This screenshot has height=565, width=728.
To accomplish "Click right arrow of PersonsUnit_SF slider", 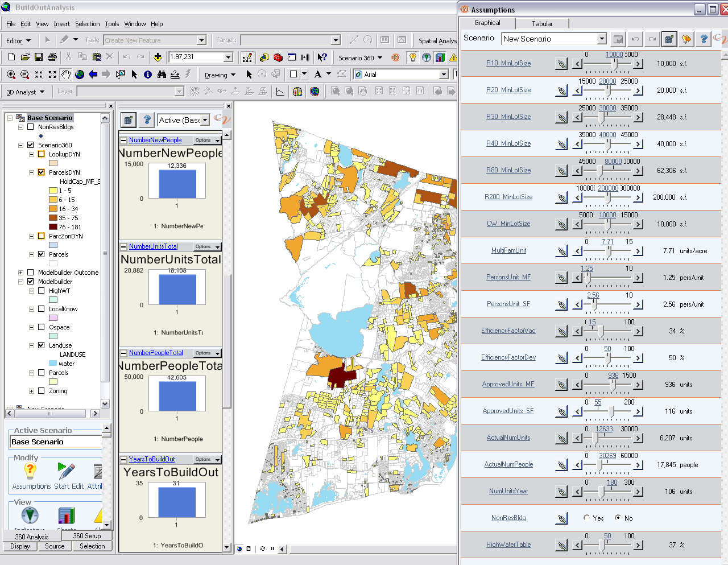I will click(638, 304).
